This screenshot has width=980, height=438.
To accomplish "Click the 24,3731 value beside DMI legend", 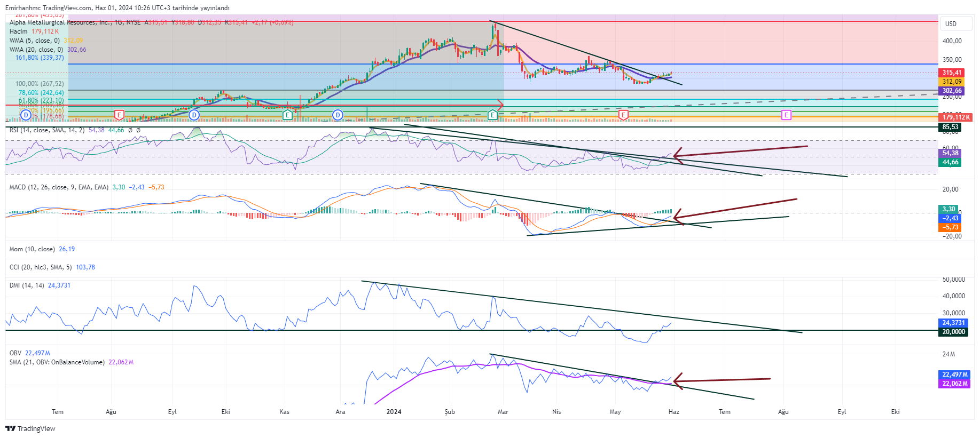I will tap(59, 285).
